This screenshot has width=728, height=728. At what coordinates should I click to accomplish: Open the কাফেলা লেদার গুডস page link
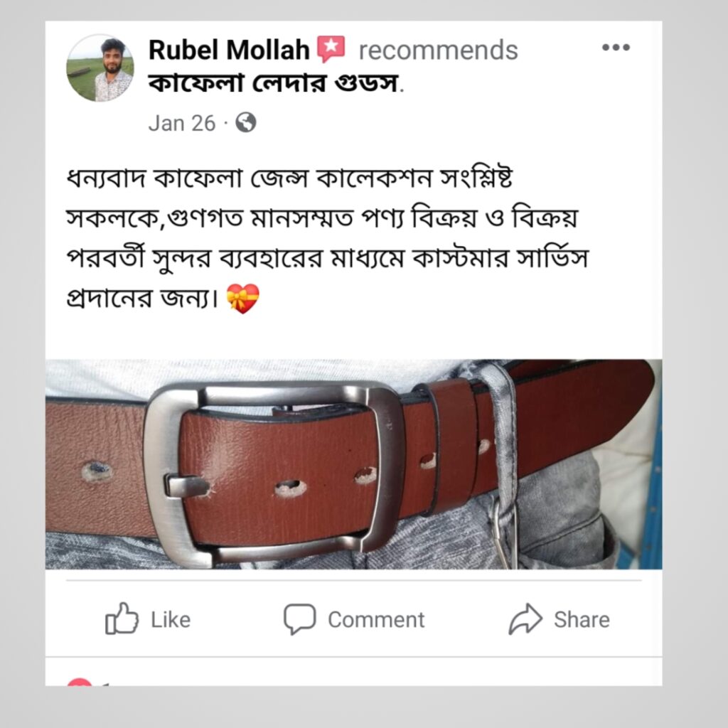point(274,84)
